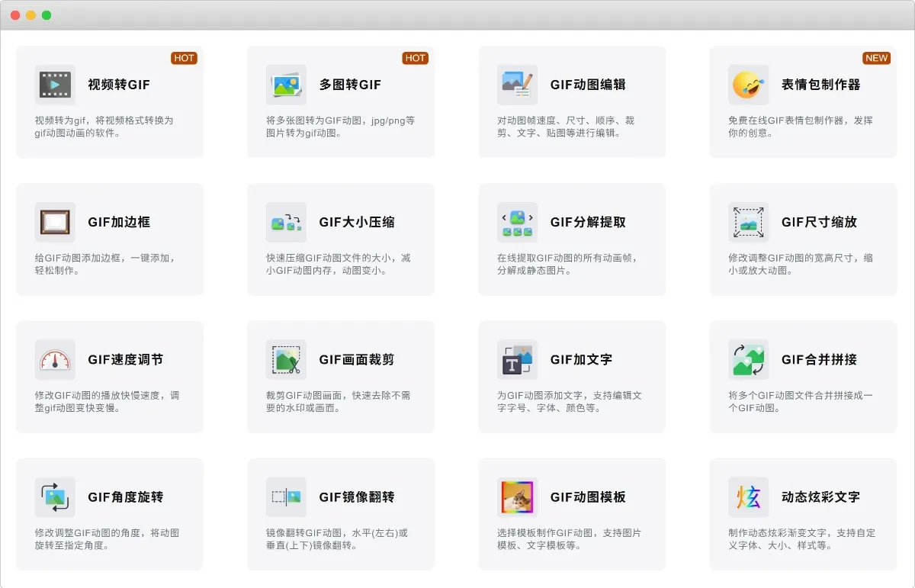Viewport: 915px width, 588px height.
Task: Select the GIF角度旋转 rotate icon
Action: pyautogui.click(x=54, y=496)
